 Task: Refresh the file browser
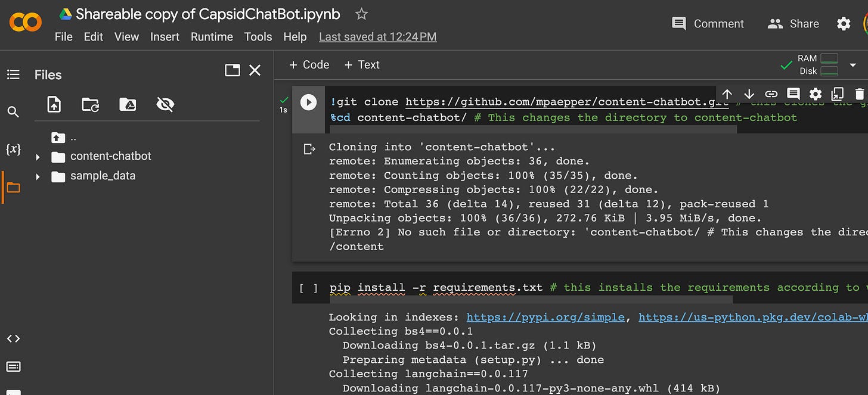[91, 105]
